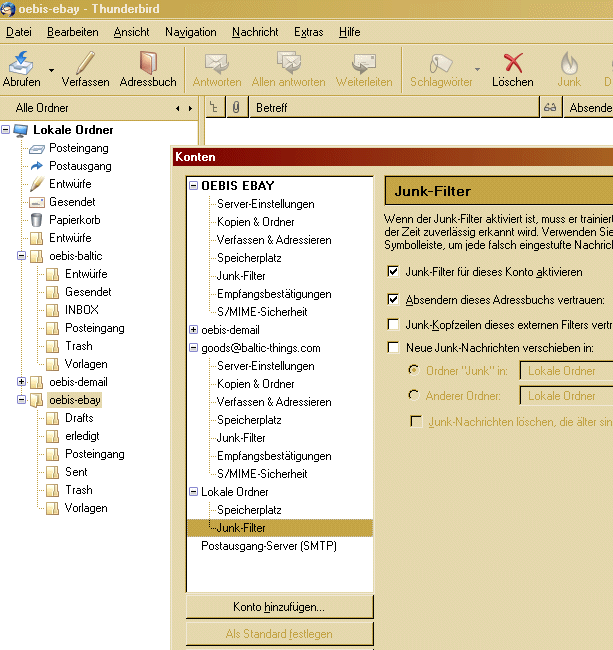
Task: Toggle Junk-Filter für dieses Konto aktivieren
Action: (393, 272)
